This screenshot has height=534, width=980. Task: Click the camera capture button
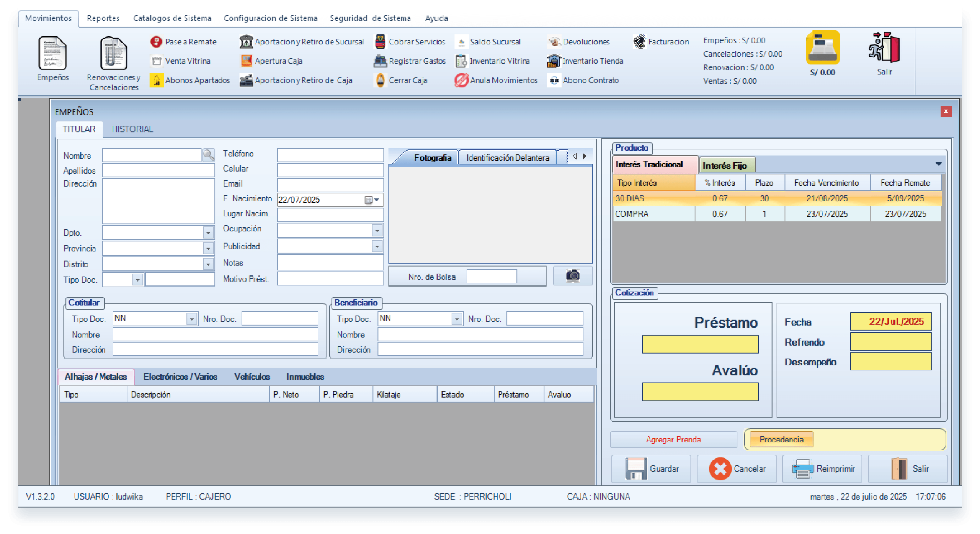[x=572, y=276]
